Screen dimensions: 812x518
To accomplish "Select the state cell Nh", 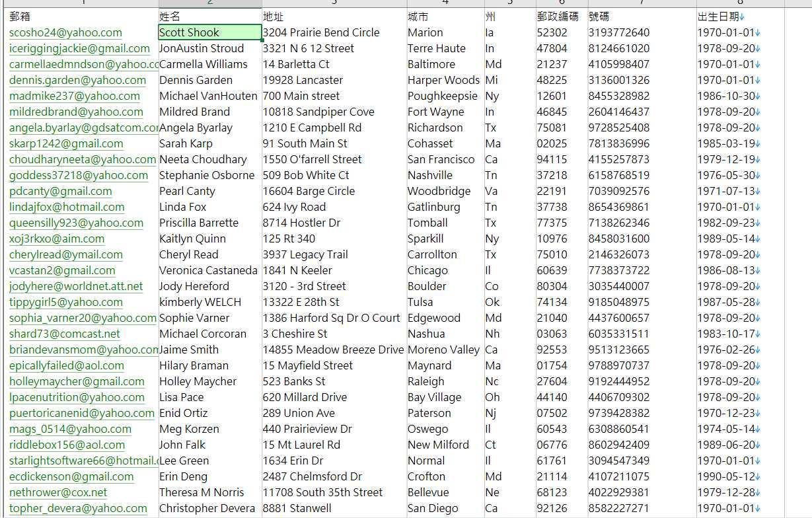I will 510,334.
